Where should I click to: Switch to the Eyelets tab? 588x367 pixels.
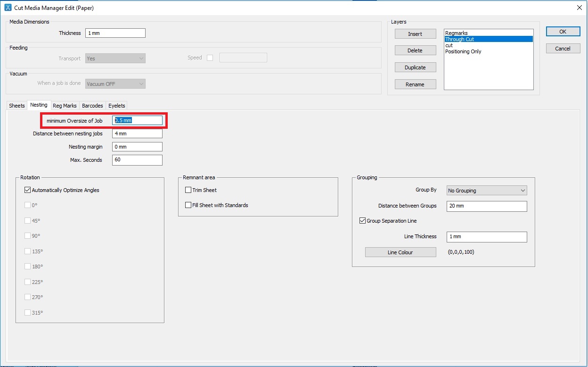click(x=117, y=106)
